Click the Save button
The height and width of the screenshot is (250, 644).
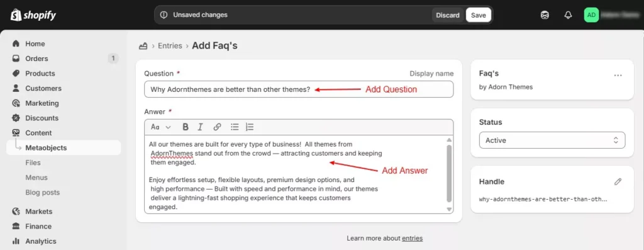[x=479, y=15]
